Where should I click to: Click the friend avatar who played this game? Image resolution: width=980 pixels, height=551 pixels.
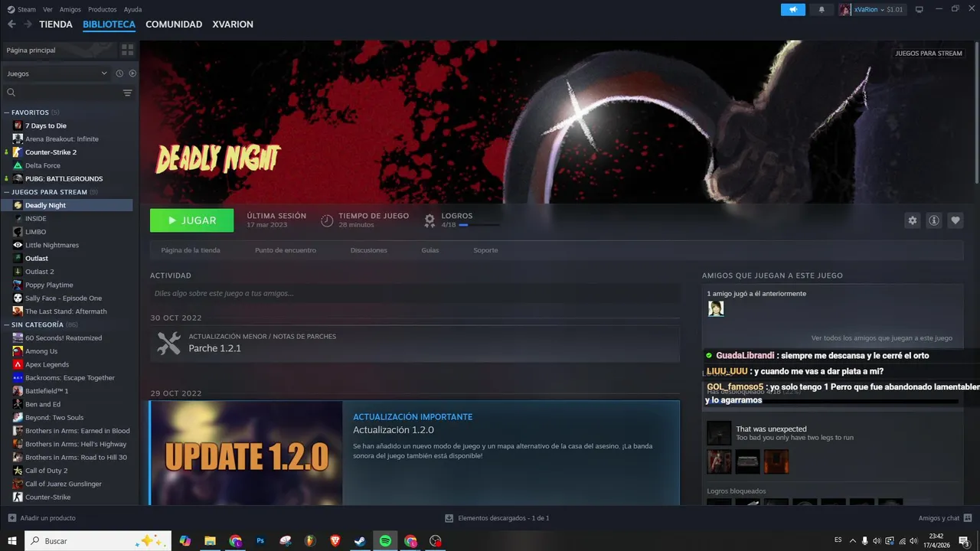(716, 308)
